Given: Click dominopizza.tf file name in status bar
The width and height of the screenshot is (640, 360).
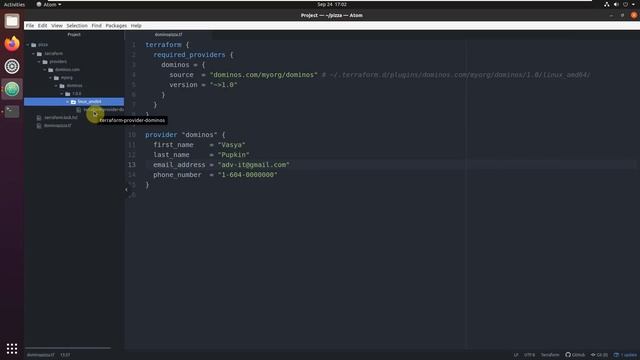Looking at the screenshot, I should 40,355.
